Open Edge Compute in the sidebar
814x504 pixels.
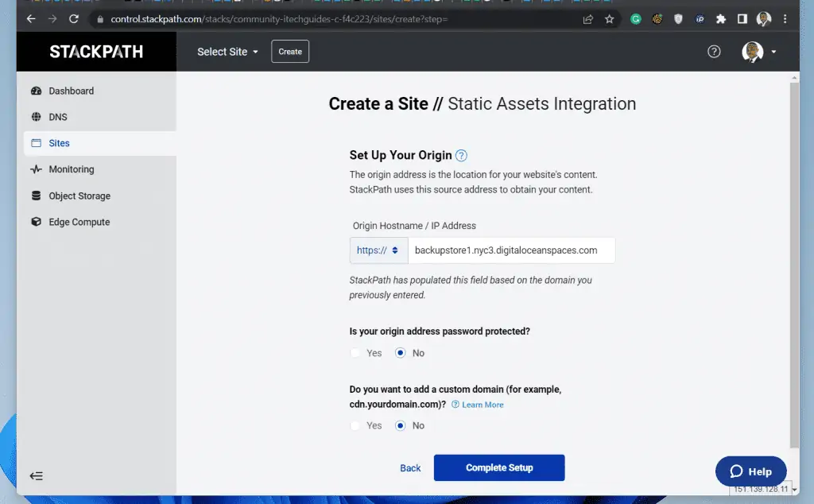(99, 222)
